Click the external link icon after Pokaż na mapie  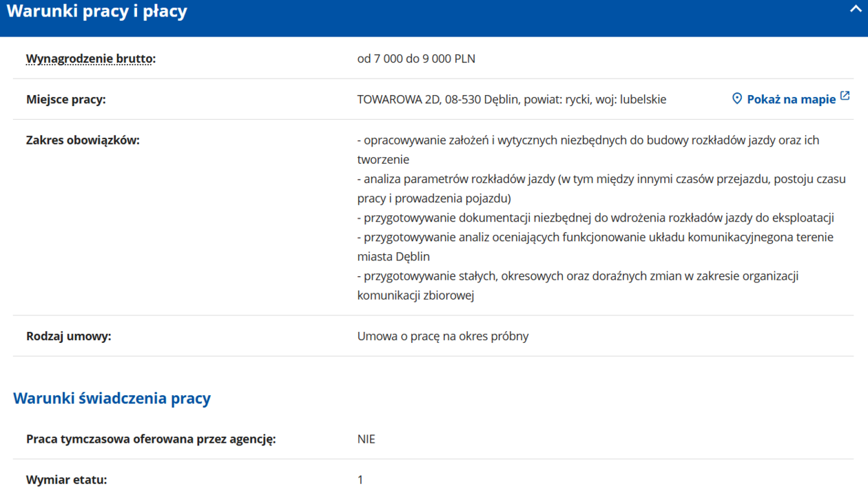845,97
